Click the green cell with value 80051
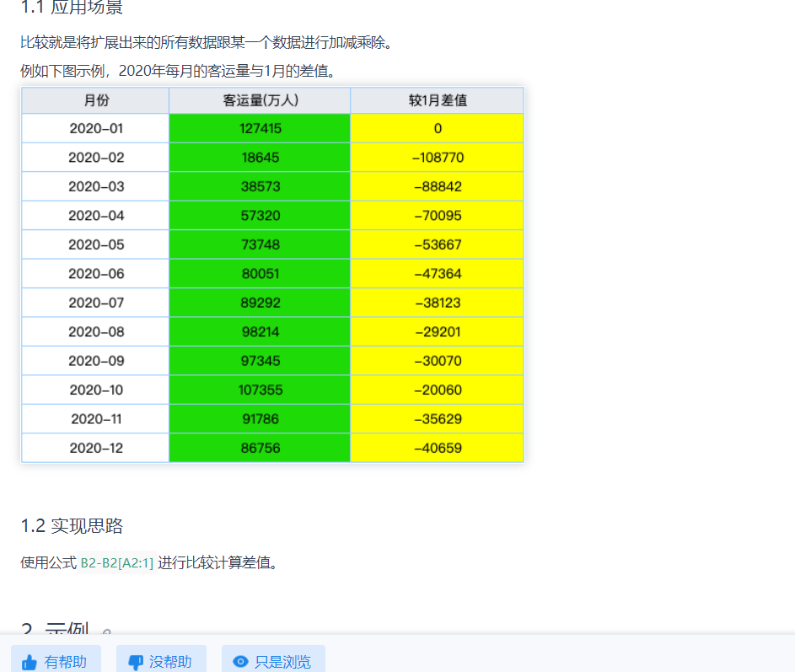795x672 pixels. tap(260, 273)
